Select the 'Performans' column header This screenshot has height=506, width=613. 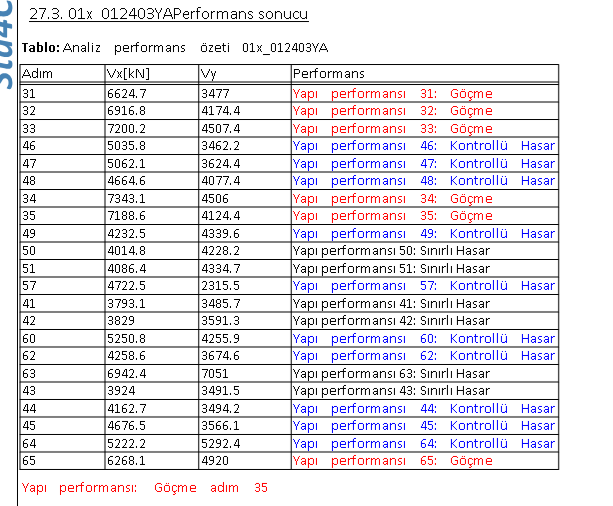pyautogui.click(x=329, y=74)
